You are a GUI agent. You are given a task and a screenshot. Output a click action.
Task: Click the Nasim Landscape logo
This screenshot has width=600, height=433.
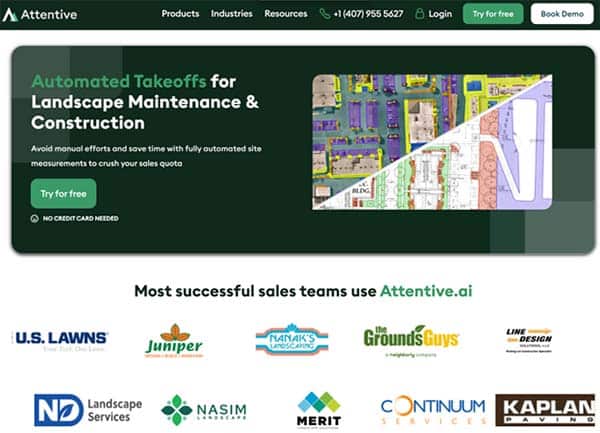coord(204,410)
